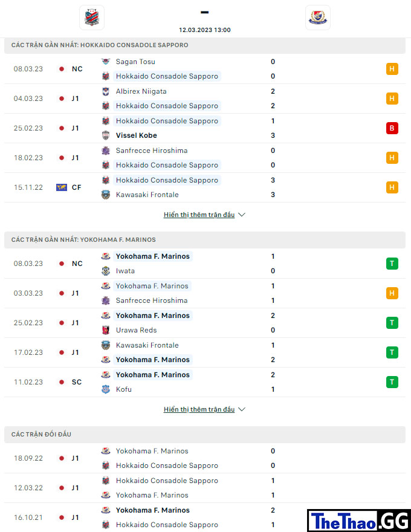Viewport: 411px width, 532px height.
Task: Click the Kofu team logo
Action: tap(106, 389)
